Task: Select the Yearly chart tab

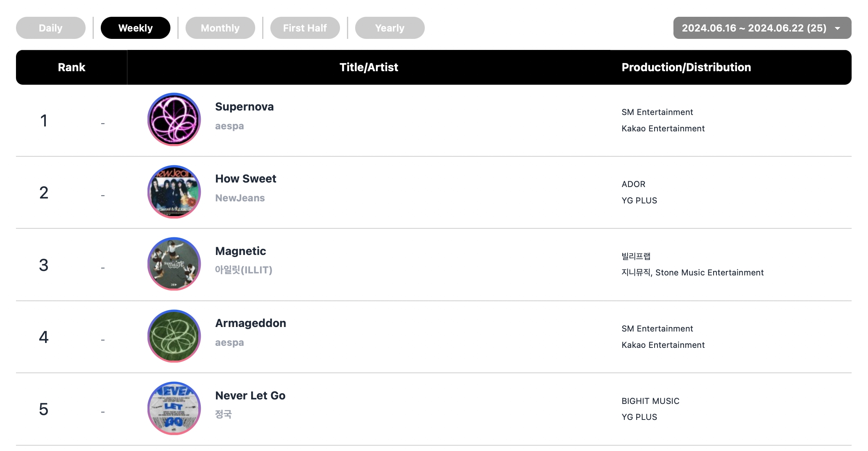Action: click(x=391, y=27)
